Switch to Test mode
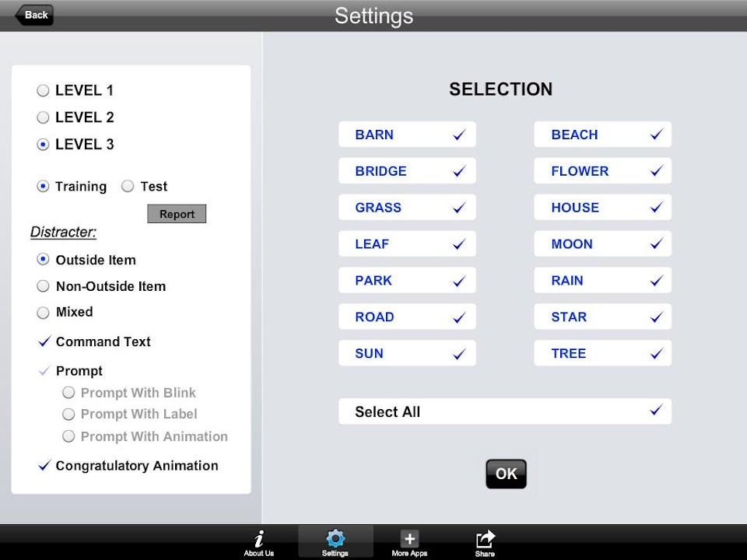 tap(128, 187)
